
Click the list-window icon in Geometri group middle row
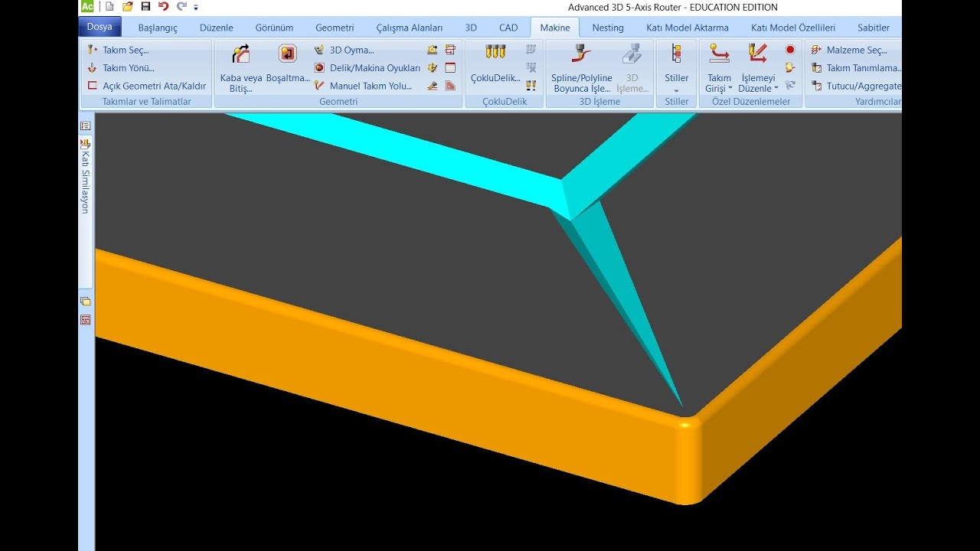pyautogui.click(x=450, y=67)
